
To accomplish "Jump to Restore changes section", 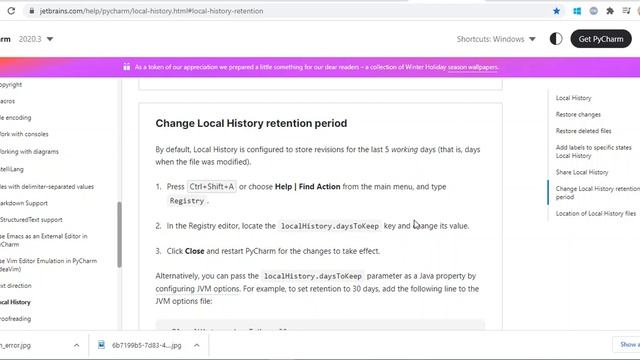I will 578,115.
